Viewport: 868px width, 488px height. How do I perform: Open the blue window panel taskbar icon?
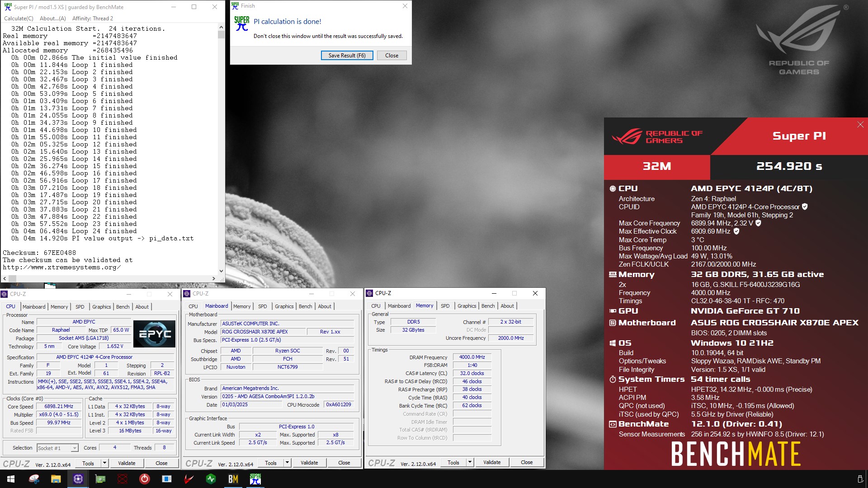pos(167,479)
